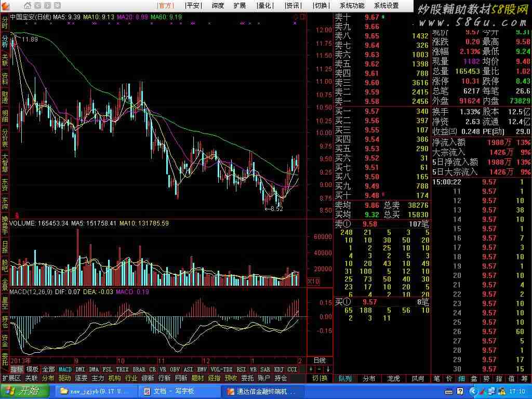
Task: Click the 全部 indicator button
Action: click(48, 369)
